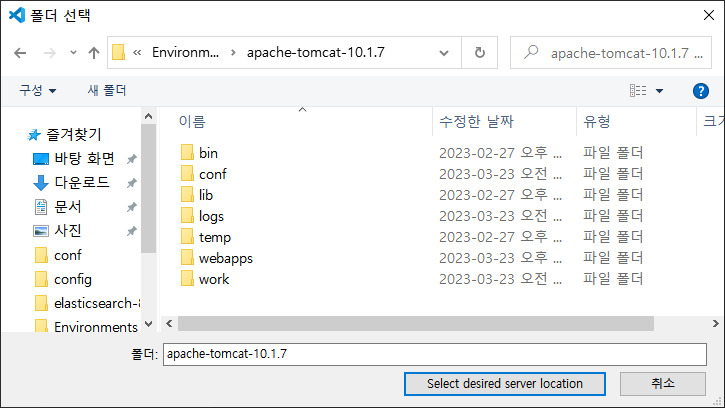The image size is (725, 408).
Task: Click the pin icon next to 문서
Action: click(132, 207)
